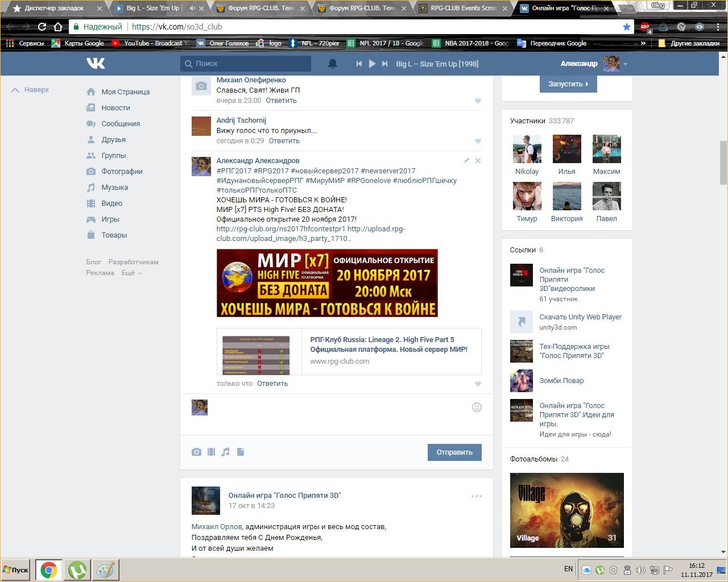Click the Отправить button
The width and height of the screenshot is (728, 582).
454,452
